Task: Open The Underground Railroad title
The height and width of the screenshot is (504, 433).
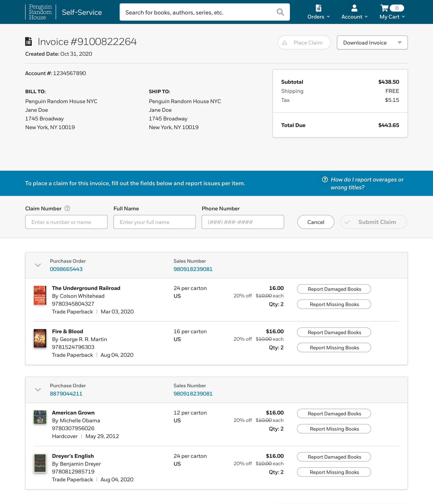Action: click(86, 288)
